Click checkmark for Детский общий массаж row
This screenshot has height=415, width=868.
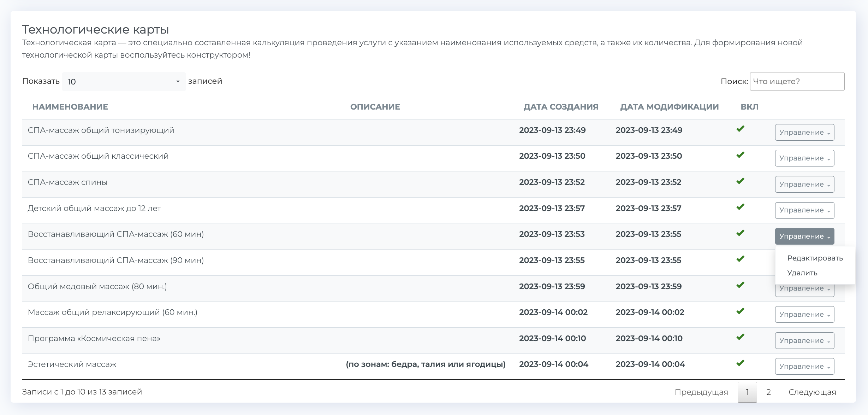coord(740,207)
